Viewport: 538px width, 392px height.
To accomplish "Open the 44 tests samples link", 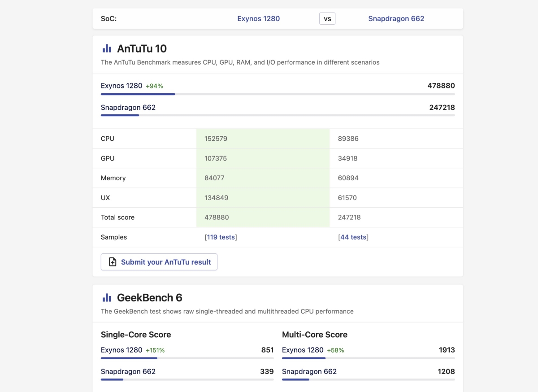I will click(x=353, y=237).
